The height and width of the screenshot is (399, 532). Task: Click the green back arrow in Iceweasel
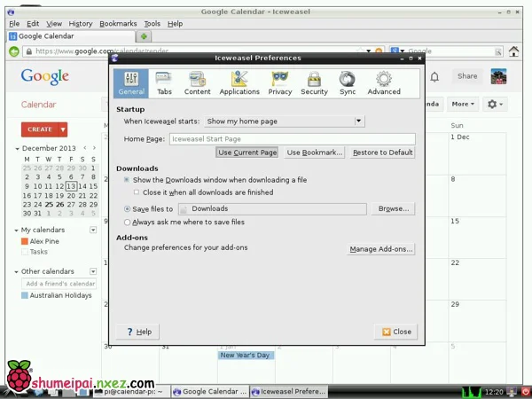pos(14,51)
